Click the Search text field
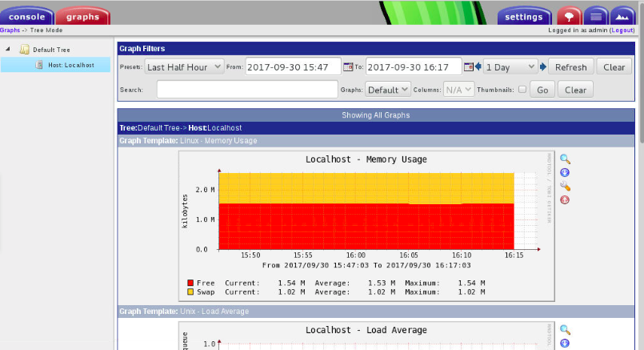 click(247, 90)
